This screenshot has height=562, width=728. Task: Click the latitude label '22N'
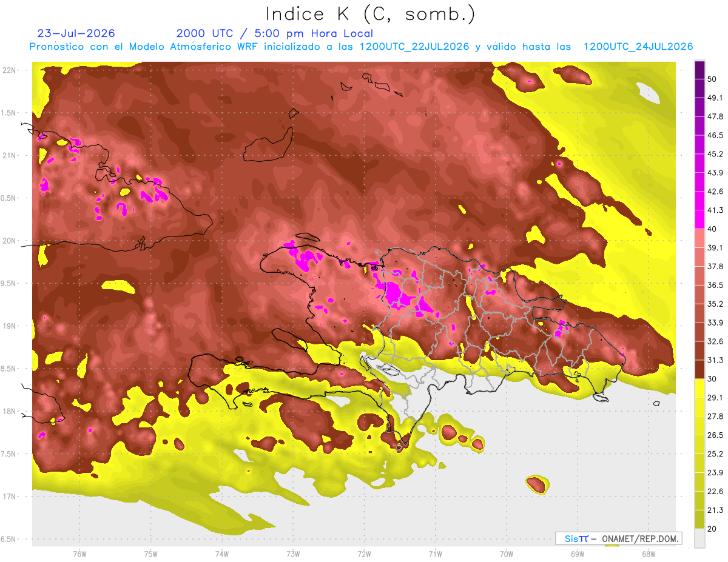(9, 70)
